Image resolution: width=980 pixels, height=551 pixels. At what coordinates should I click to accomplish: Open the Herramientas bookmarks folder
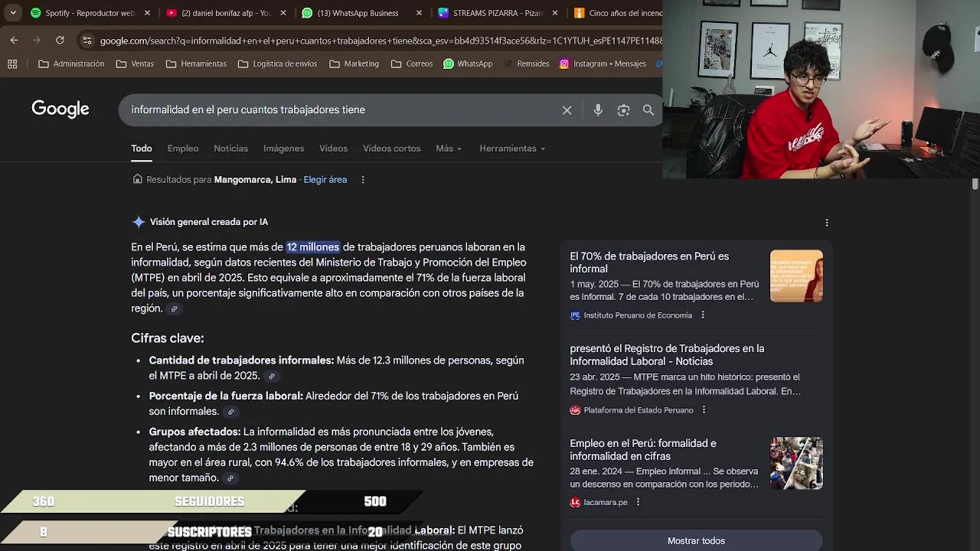click(196, 64)
